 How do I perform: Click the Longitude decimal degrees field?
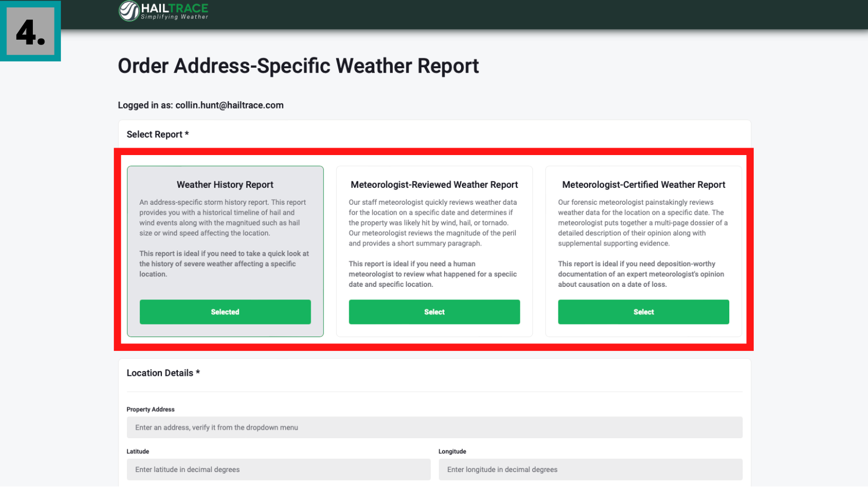pos(591,469)
